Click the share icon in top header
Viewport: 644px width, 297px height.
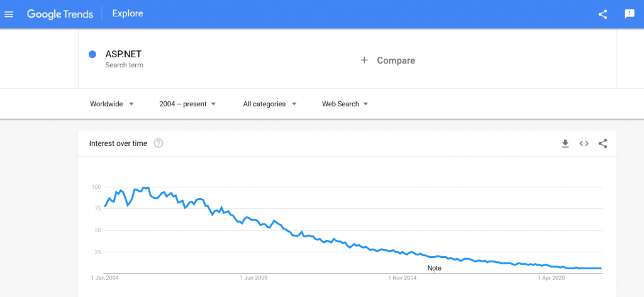(602, 14)
